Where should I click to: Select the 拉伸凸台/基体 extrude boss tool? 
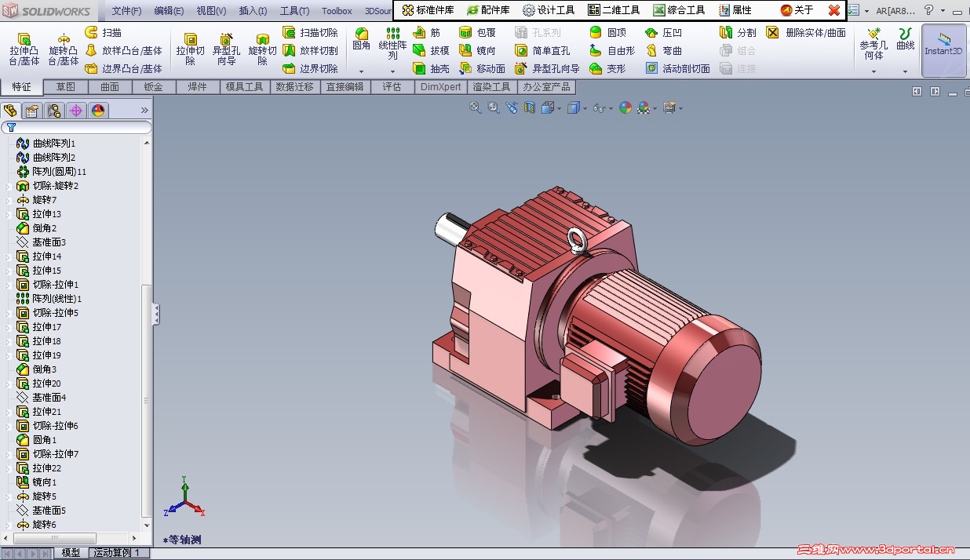[24, 50]
